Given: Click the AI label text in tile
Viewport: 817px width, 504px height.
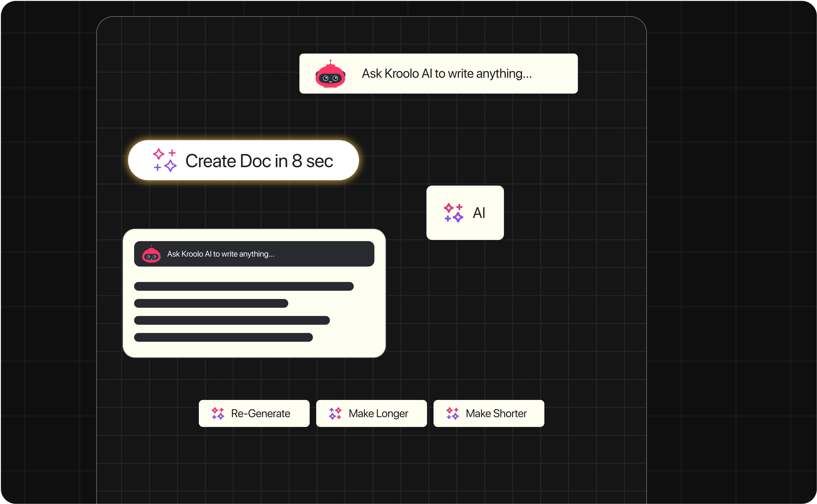Looking at the screenshot, I should point(479,213).
